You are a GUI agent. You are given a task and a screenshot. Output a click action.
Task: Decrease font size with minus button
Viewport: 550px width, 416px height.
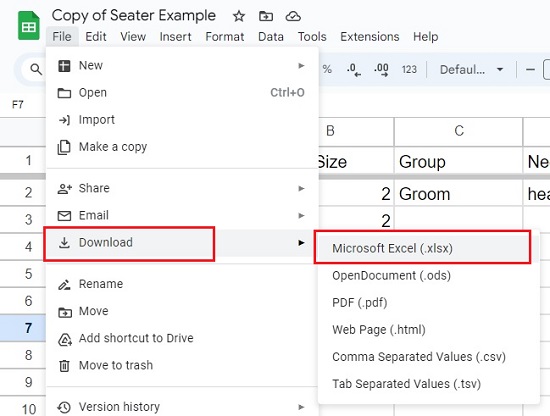(530, 69)
